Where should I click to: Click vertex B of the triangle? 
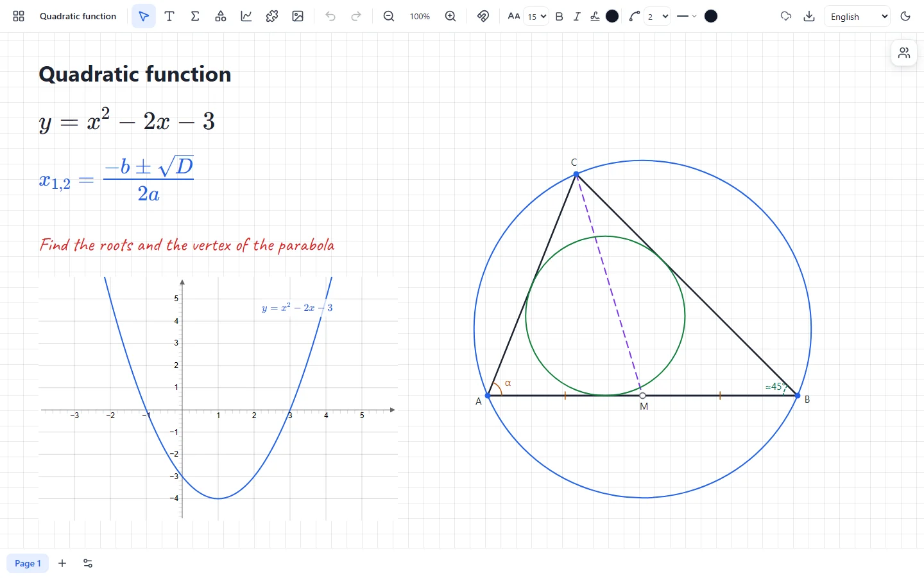(x=798, y=396)
